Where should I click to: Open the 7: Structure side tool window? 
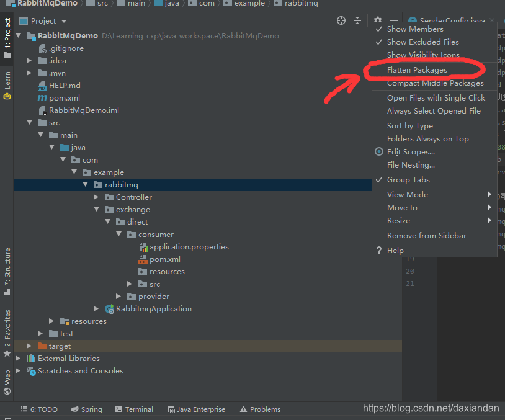[7, 271]
